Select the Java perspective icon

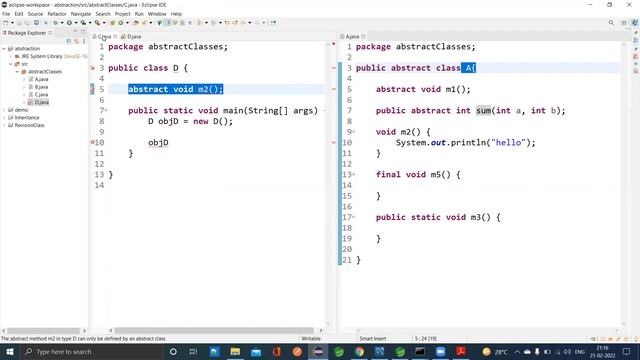pos(634,23)
